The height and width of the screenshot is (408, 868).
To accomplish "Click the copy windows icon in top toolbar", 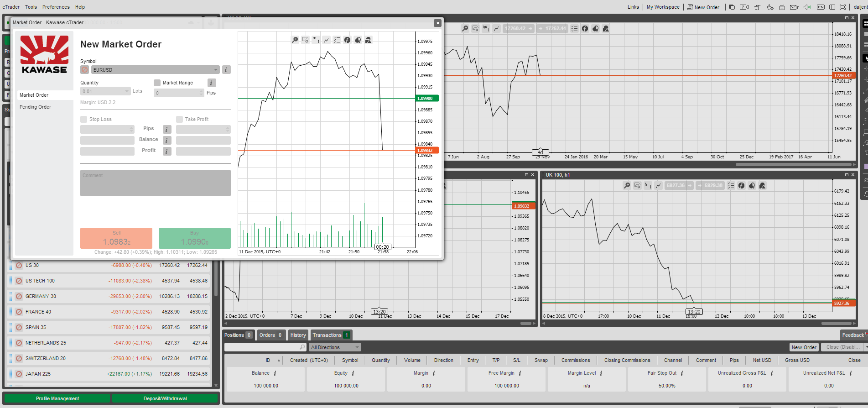I will (732, 7).
